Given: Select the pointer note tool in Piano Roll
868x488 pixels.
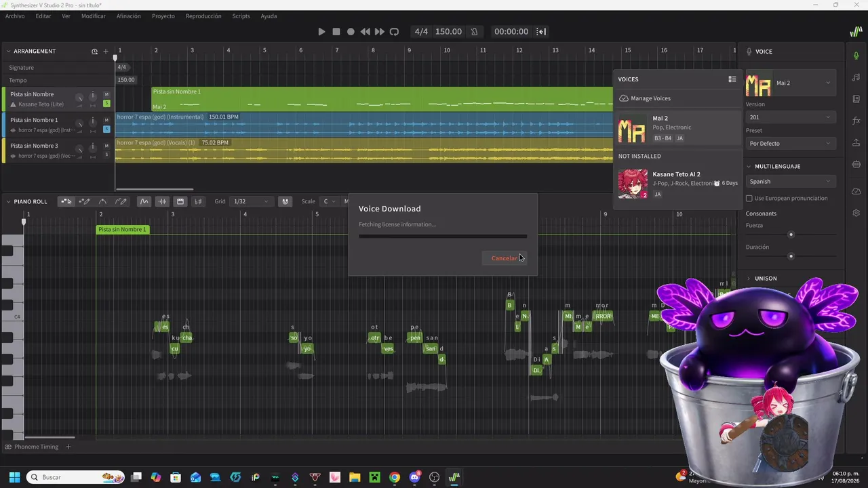Looking at the screenshot, I should coord(66,201).
